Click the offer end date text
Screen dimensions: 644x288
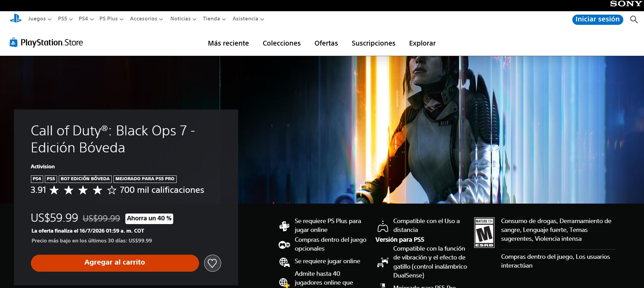88,231
